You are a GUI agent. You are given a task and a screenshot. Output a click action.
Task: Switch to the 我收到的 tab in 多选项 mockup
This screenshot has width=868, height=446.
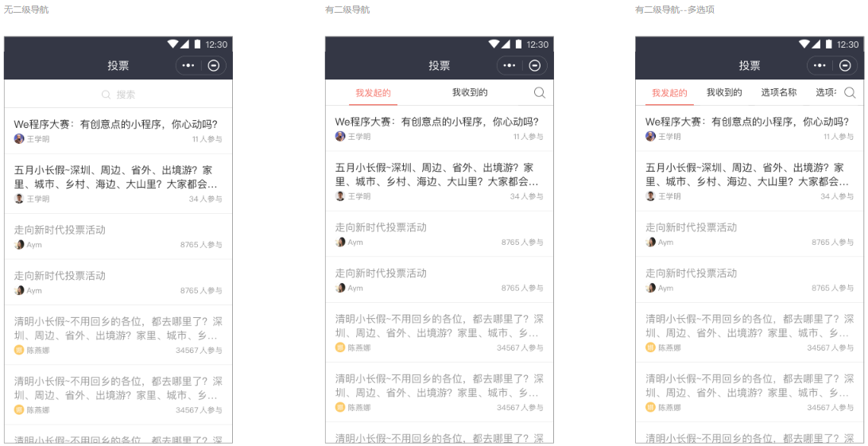(724, 92)
